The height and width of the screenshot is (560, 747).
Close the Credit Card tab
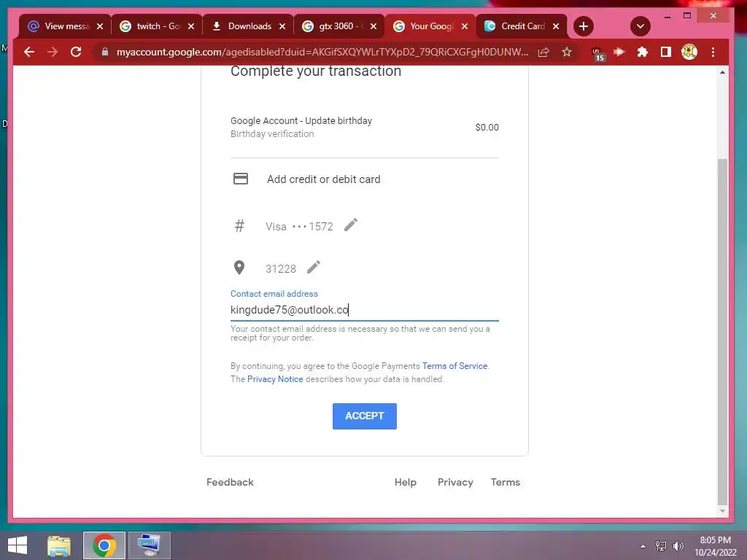[556, 27]
